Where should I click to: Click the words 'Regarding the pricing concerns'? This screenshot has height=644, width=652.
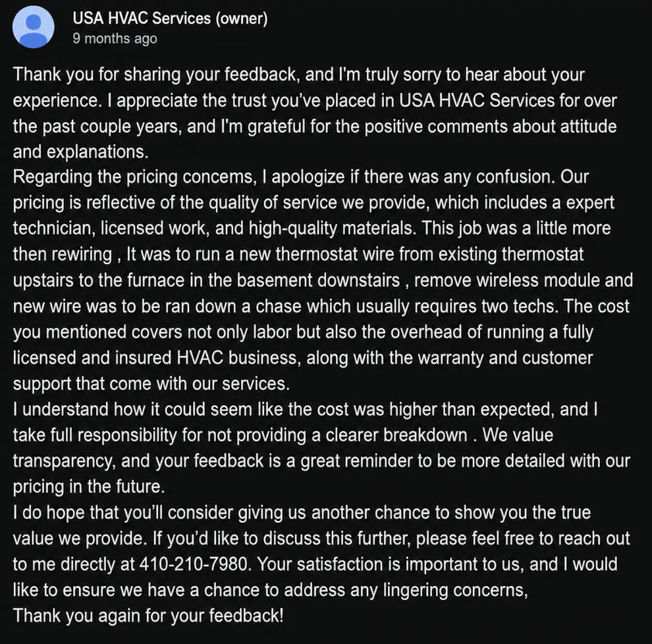pos(133,177)
